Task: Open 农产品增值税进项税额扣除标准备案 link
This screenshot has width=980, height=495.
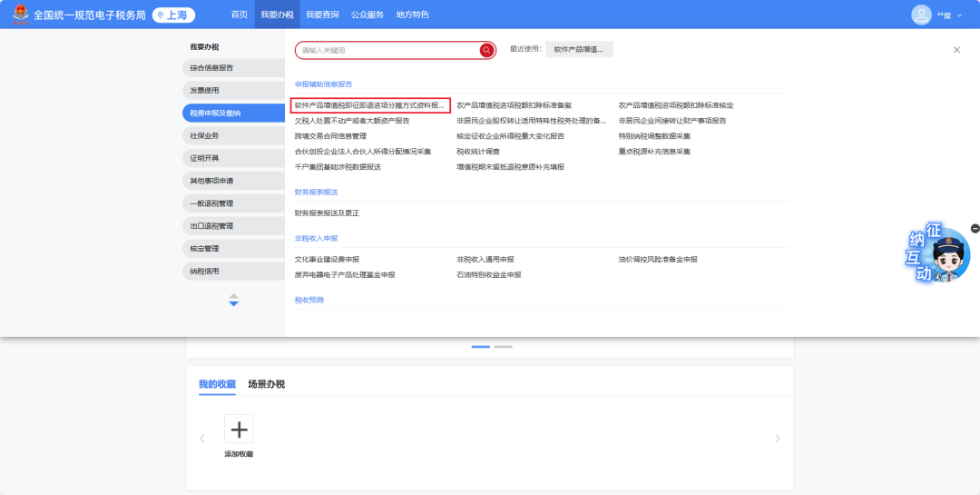Action: click(x=514, y=105)
